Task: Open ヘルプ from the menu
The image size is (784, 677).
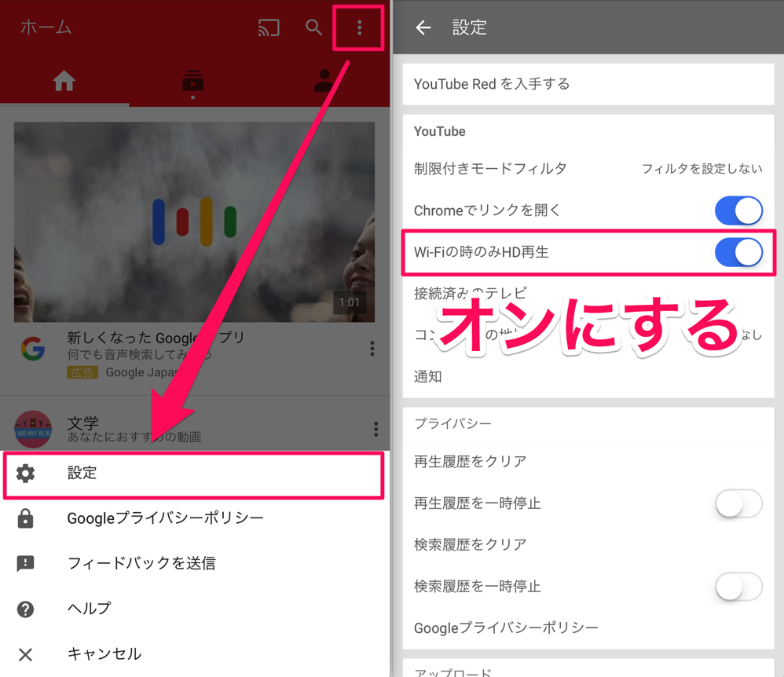Action: point(194,609)
